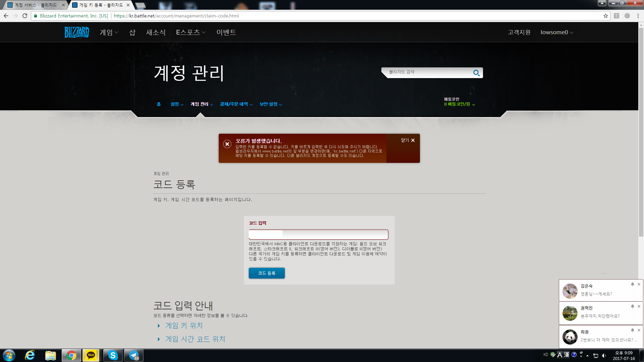The height and width of the screenshot is (362, 644).
Task: Open KakaoTalk from taskbar
Action: click(x=91, y=355)
